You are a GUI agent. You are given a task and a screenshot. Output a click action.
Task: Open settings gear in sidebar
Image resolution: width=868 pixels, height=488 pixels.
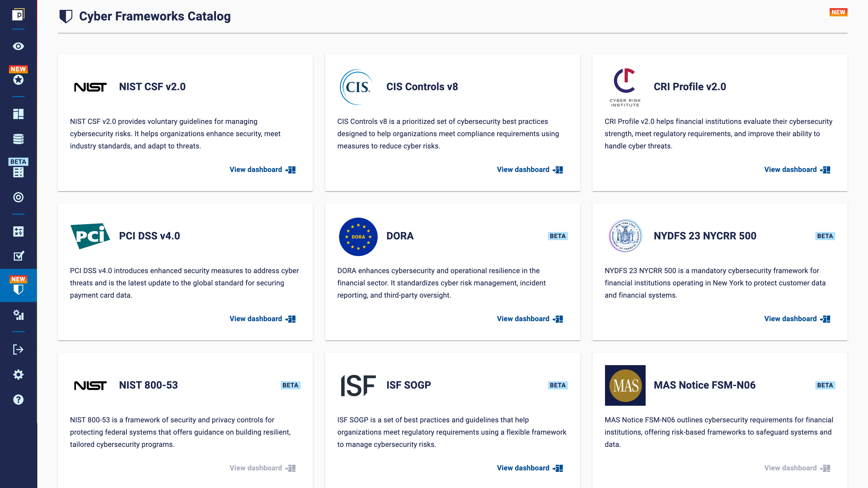click(x=18, y=375)
